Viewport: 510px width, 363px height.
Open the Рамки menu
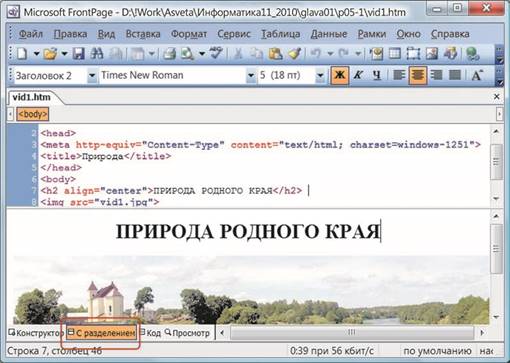tap(372, 34)
